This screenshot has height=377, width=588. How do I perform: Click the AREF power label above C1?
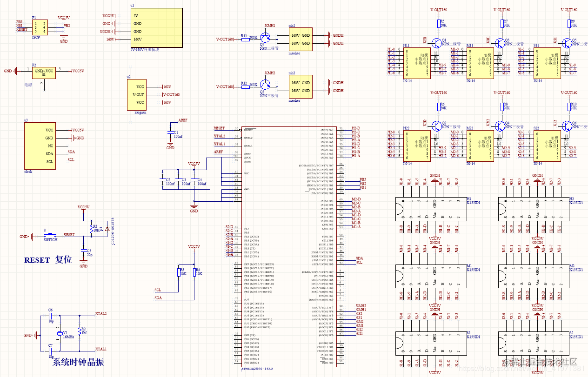pyautogui.click(x=183, y=120)
